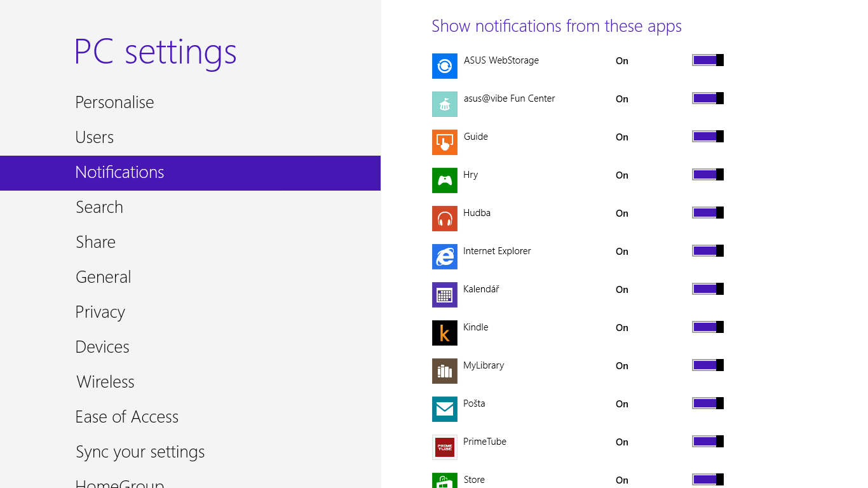
Task: Disable ASUS WebStorage notifications toggle
Action: (x=707, y=60)
